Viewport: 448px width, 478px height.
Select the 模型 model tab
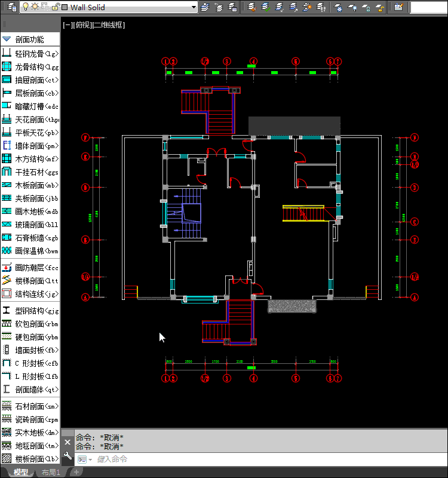click(20, 473)
